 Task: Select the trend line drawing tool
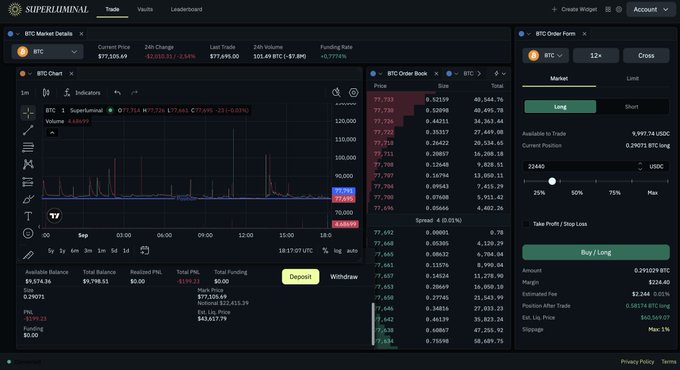pos(28,130)
